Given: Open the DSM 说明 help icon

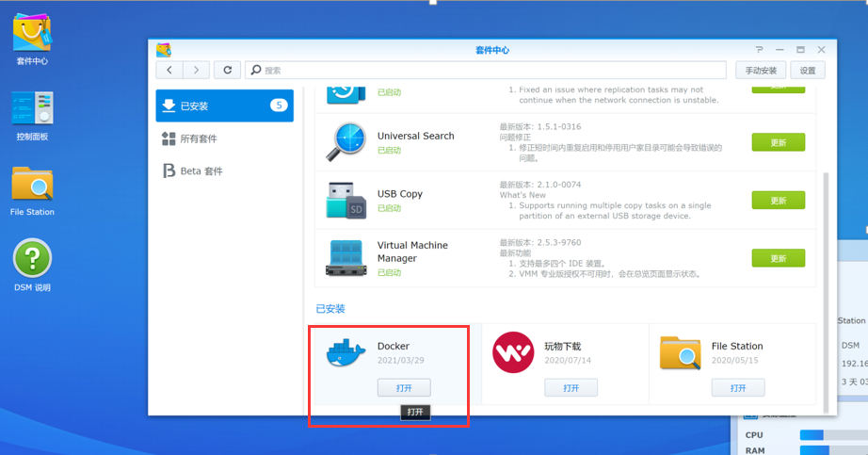Looking at the screenshot, I should (x=32, y=259).
